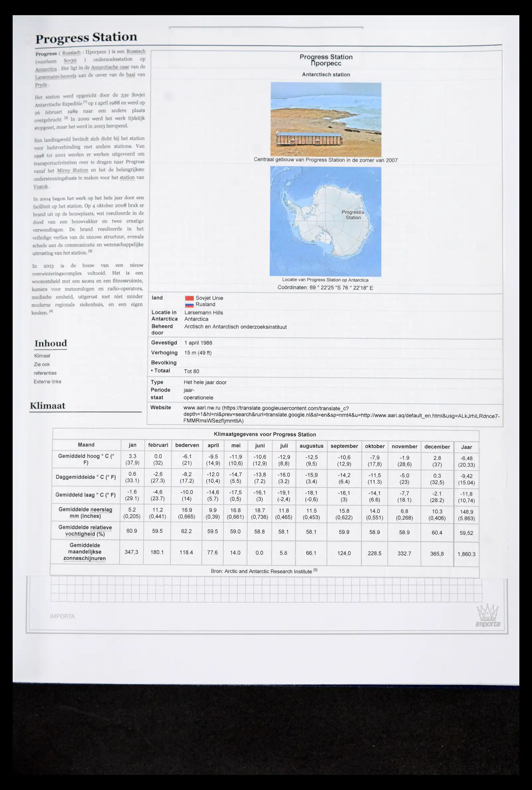Open the Larsemann-heuvels link
This screenshot has width=532, height=790.
point(56,77)
